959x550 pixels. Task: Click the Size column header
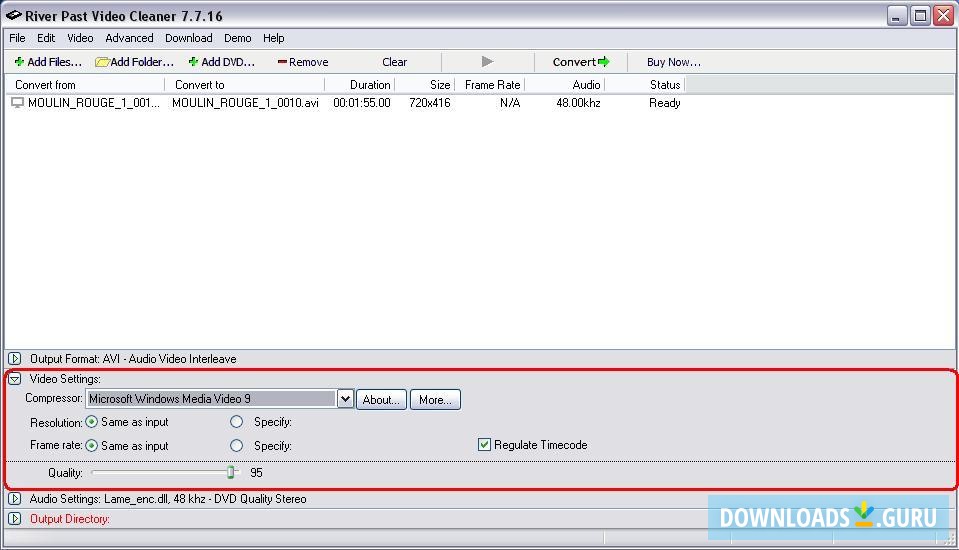pos(424,84)
